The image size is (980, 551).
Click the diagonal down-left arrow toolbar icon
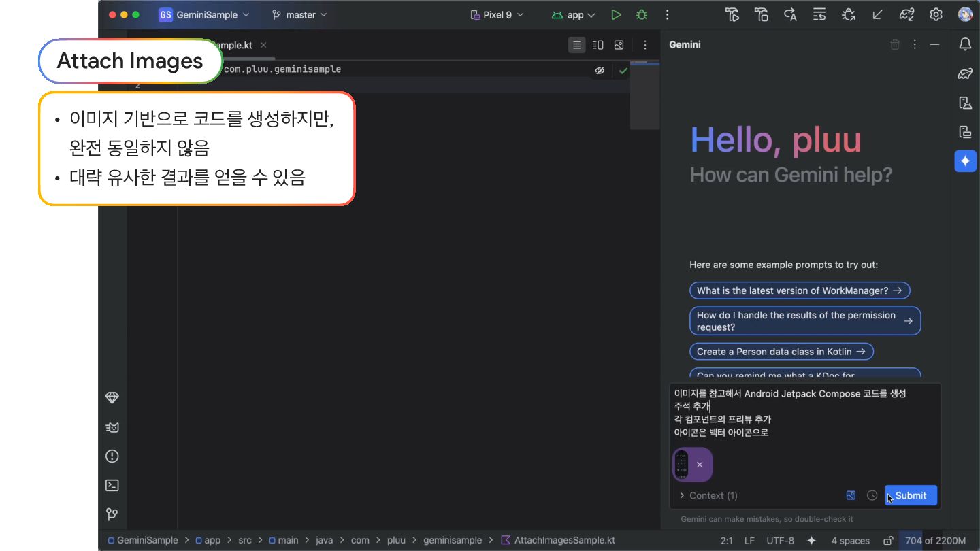pyautogui.click(x=877, y=15)
